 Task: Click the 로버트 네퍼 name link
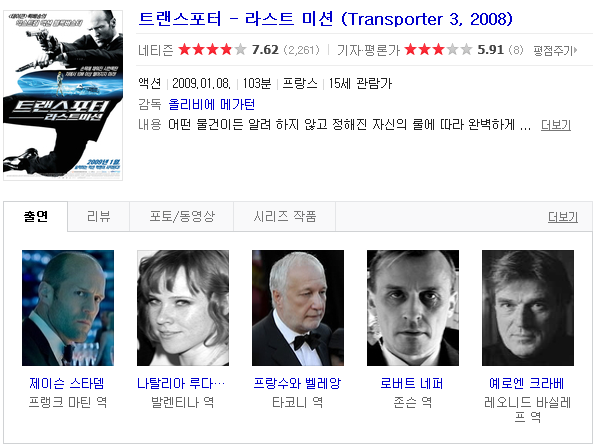click(x=412, y=383)
